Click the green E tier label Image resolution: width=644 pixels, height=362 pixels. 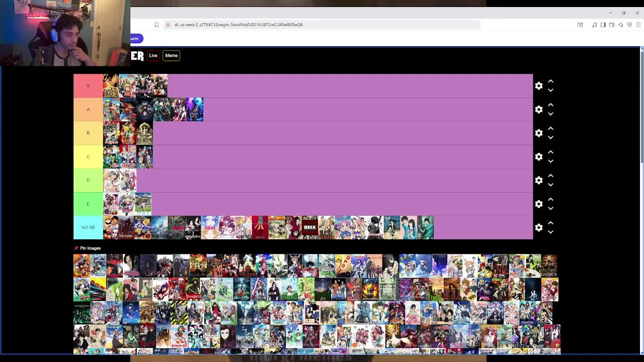pyautogui.click(x=88, y=204)
